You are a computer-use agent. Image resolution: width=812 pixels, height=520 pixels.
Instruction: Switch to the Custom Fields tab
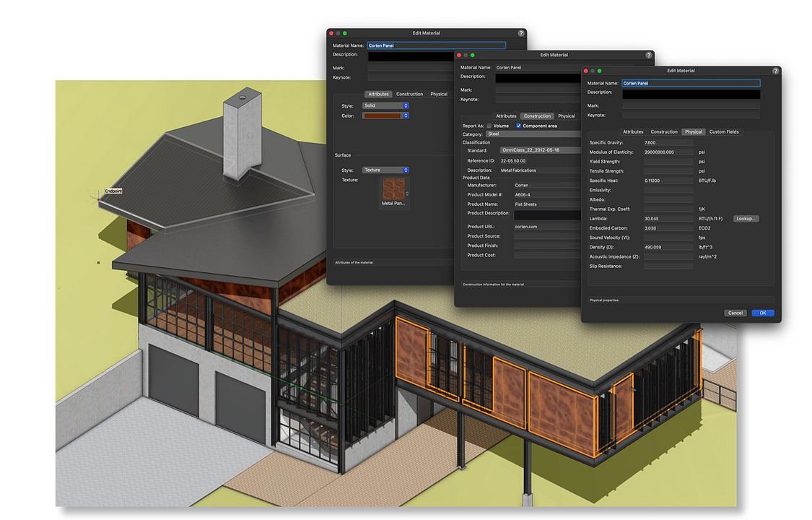(724, 131)
